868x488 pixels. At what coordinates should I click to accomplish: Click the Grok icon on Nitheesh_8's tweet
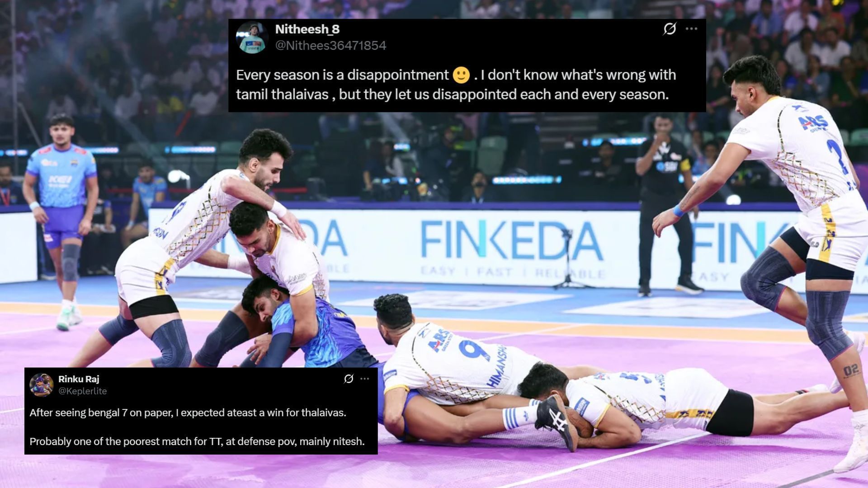(x=670, y=29)
